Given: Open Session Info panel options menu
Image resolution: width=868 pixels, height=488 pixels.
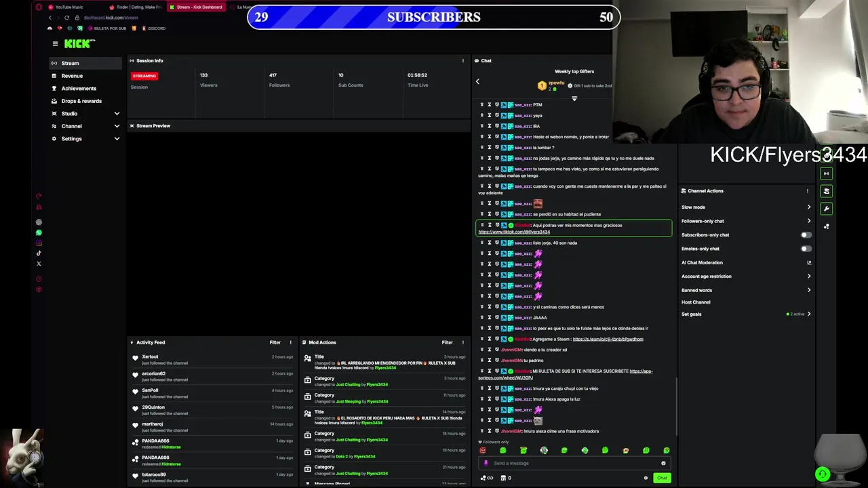Looking at the screenshot, I should [x=463, y=61].
